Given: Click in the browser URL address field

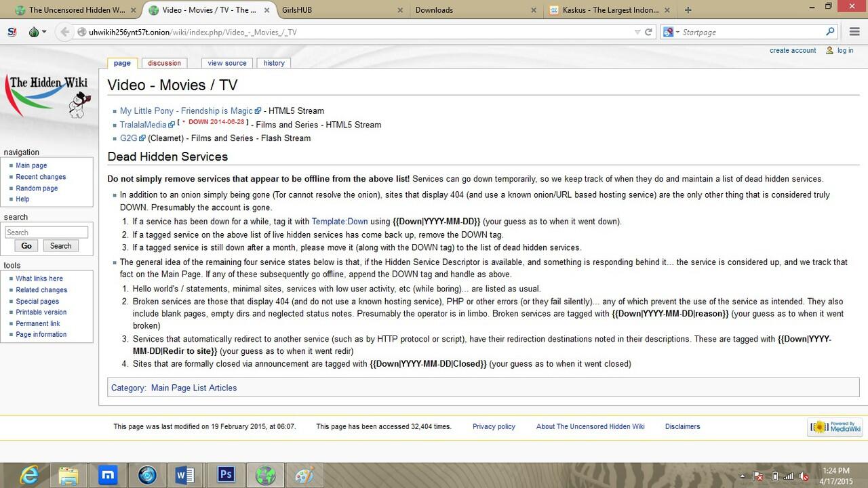Looking at the screenshot, I should click(359, 32).
